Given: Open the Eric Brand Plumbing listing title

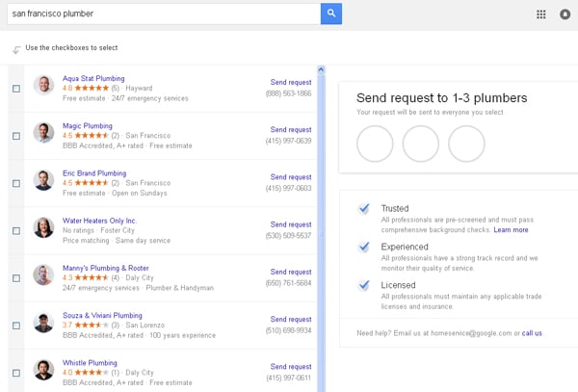Looking at the screenshot, I should pos(94,172).
